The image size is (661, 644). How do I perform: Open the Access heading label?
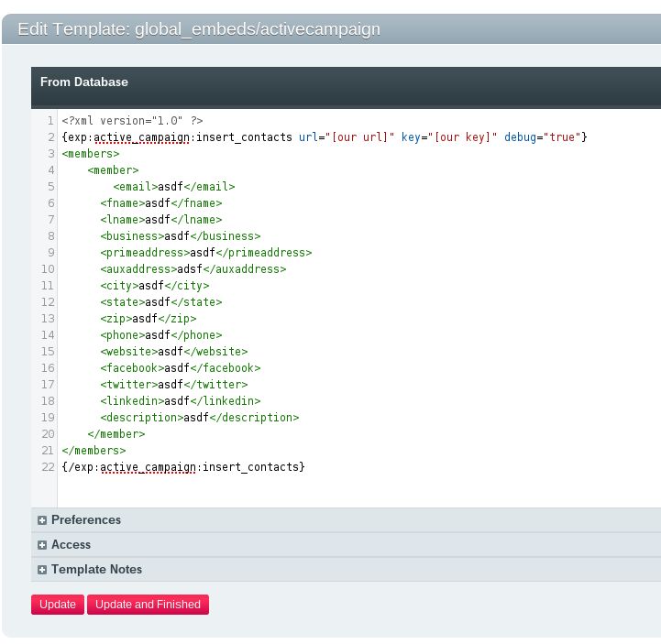click(71, 544)
